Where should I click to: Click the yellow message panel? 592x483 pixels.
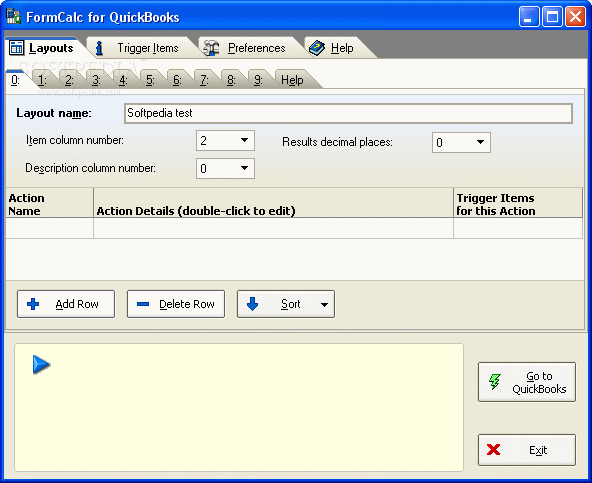(x=239, y=407)
